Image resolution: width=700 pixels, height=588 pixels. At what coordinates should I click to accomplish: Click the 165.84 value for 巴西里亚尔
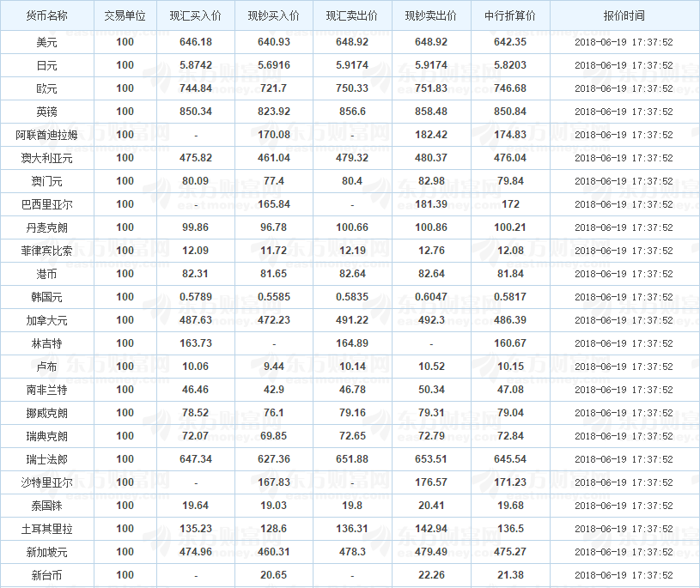click(x=274, y=204)
